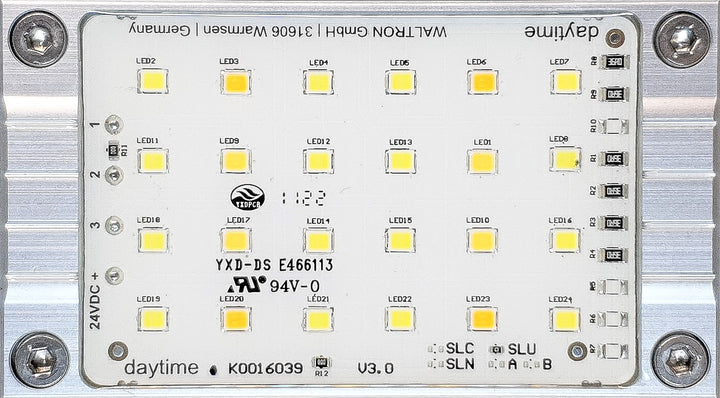
Task: Select the LED20 chip
Action: point(236,319)
